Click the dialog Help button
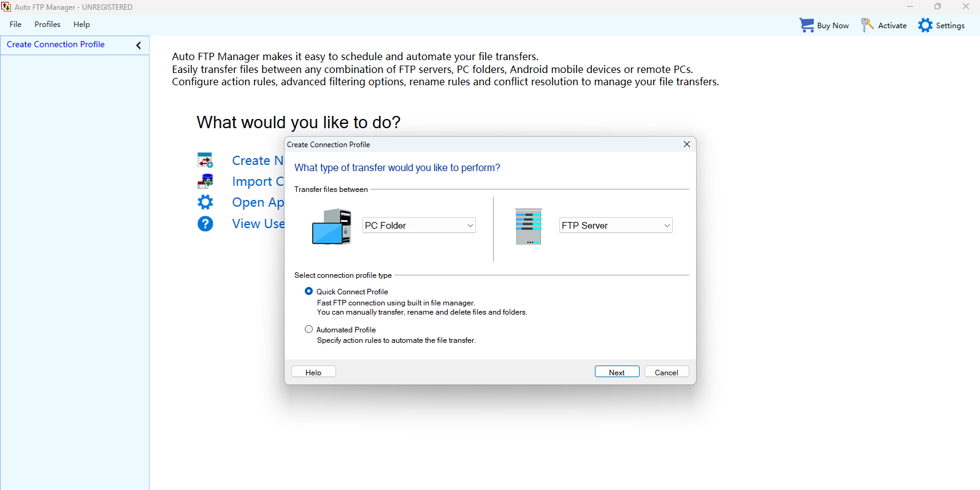 pyautogui.click(x=313, y=372)
